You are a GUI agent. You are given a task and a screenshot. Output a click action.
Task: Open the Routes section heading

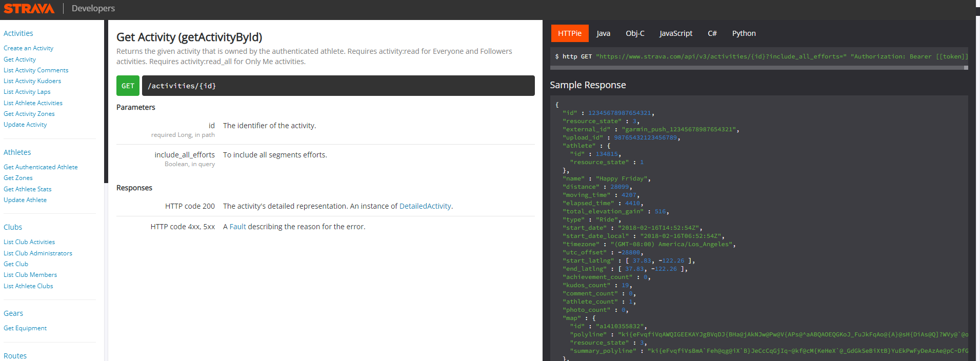coord(15,356)
